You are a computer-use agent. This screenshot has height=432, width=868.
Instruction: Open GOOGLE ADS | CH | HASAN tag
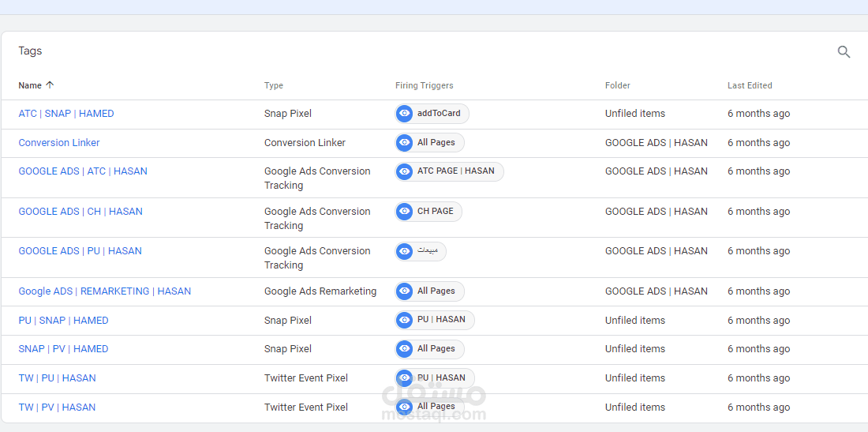[80, 212]
